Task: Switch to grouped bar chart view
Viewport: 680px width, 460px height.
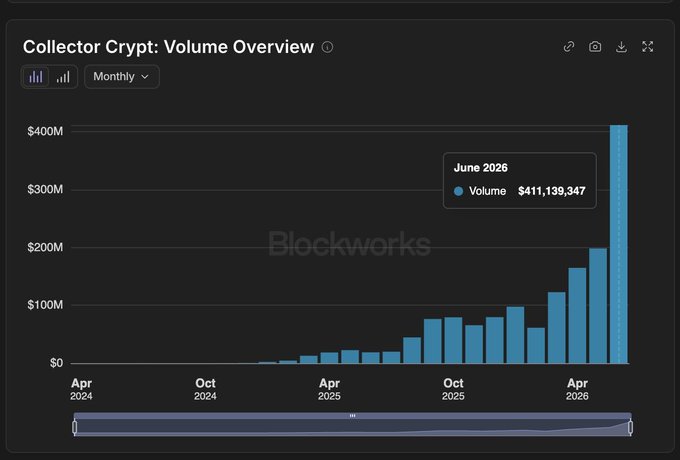Action: click(x=36, y=77)
